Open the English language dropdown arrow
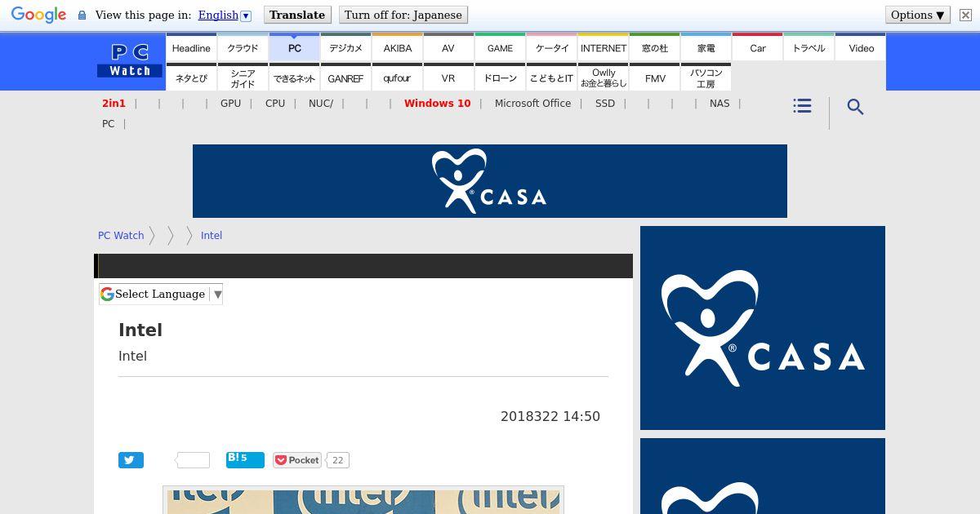The height and width of the screenshot is (514, 980). 246,16
